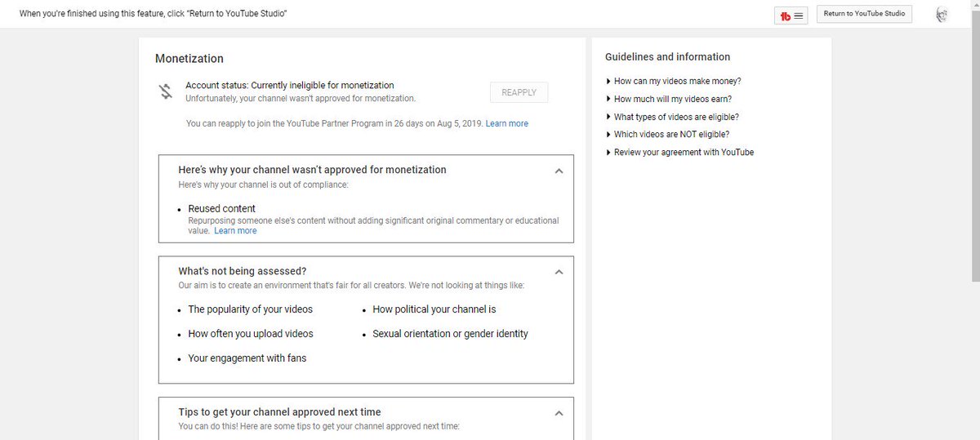Screen dimensions: 980x440
Task: Expand What types of videos are eligible
Action: click(672, 118)
